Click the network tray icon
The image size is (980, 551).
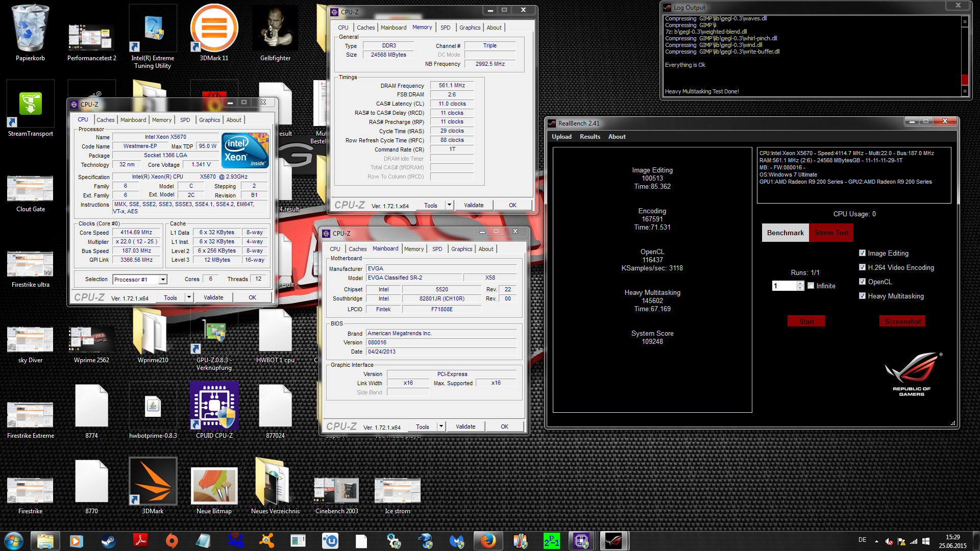[913, 541]
